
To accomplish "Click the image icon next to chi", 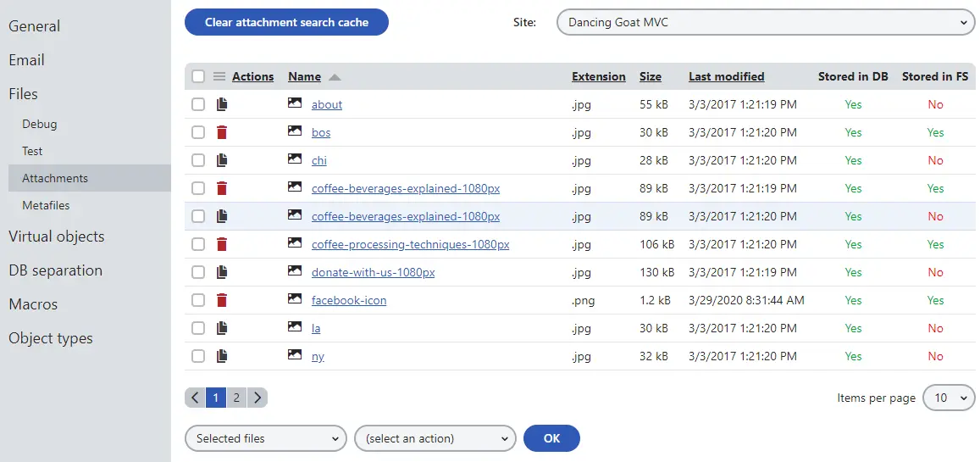I will [x=295, y=159].
